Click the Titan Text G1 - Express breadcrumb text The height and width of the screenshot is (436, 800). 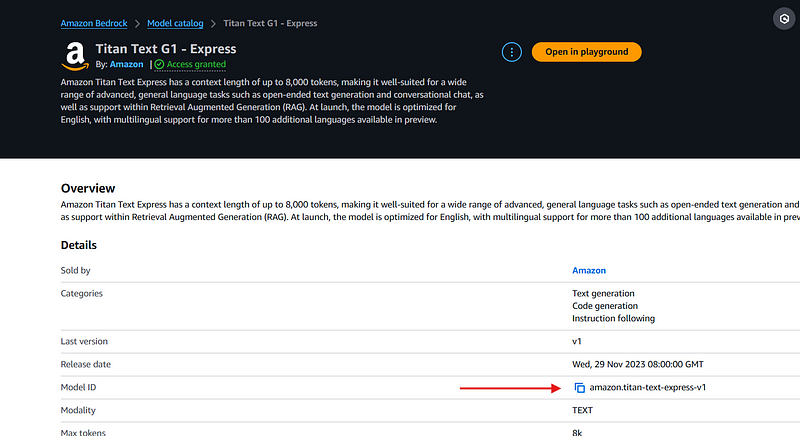coord(270,23)
